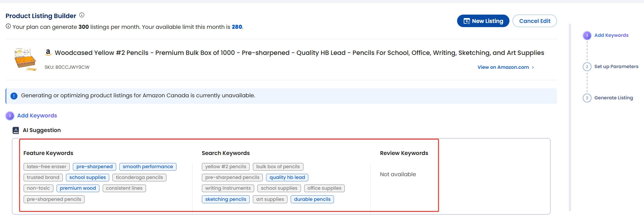644x221 pixels.
Task: Toggle the ticonderoga pencils keyword
Action: [x=139, y=178]
